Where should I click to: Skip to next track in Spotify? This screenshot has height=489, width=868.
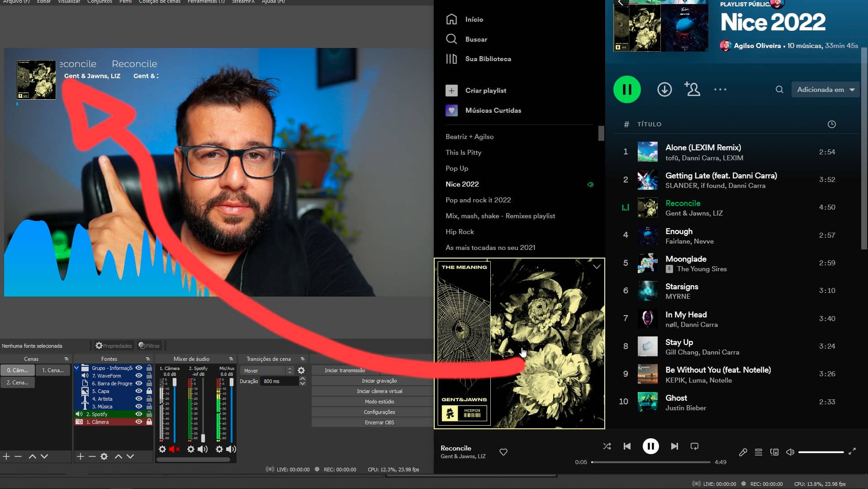[674, 446]
